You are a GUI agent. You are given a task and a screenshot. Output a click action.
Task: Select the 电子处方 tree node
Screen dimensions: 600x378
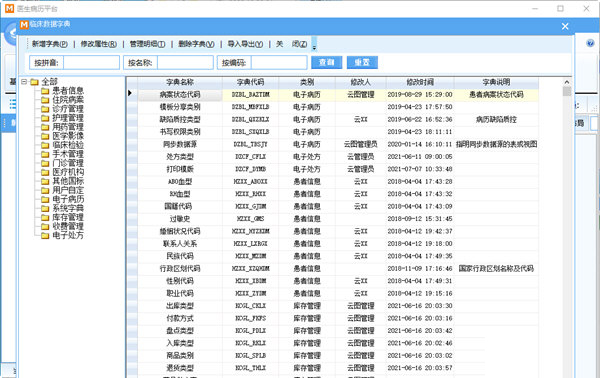(68, 236)
